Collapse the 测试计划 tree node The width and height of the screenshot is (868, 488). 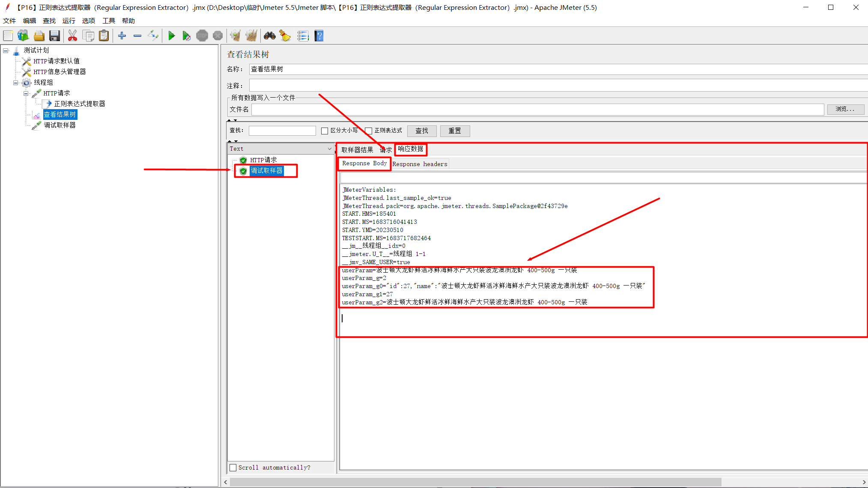pyautogui.click(x=6, y=51)
